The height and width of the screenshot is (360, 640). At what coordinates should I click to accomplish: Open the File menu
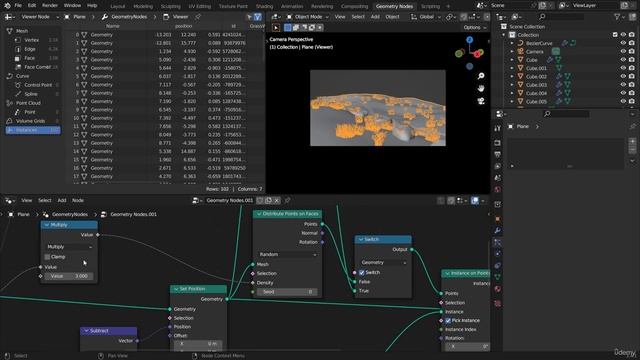[18, 6]
